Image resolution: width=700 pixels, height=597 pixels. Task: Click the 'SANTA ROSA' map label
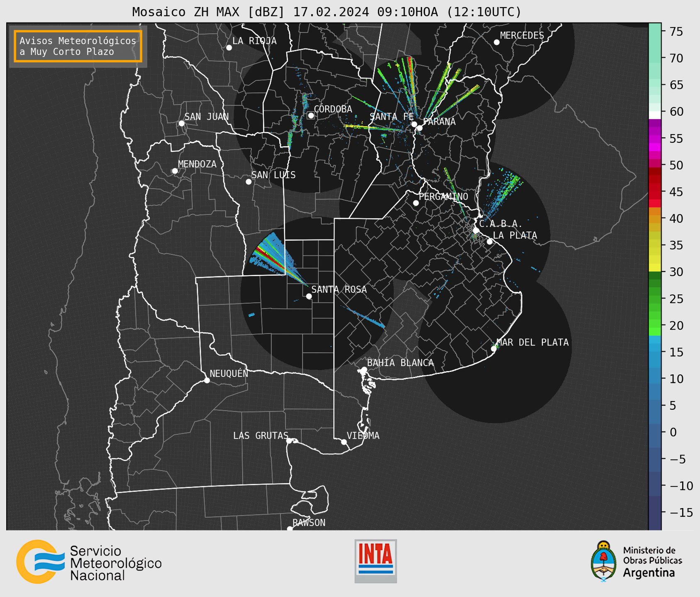[339, 289]
